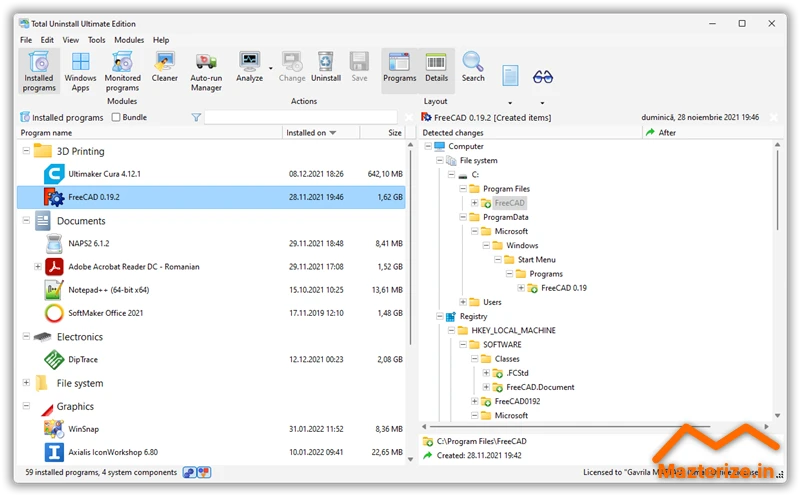Collapse the Graphics group

click(x=26, y=406)
